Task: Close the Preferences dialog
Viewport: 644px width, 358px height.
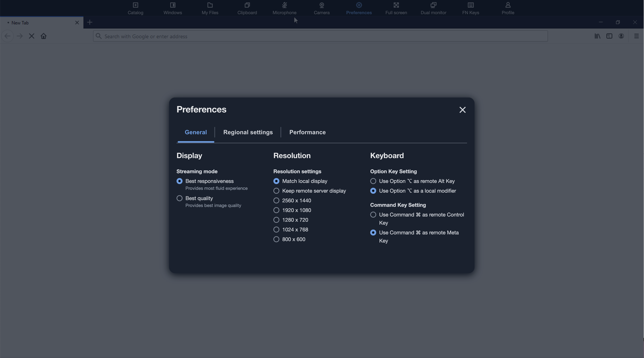Action: (462, 110)
